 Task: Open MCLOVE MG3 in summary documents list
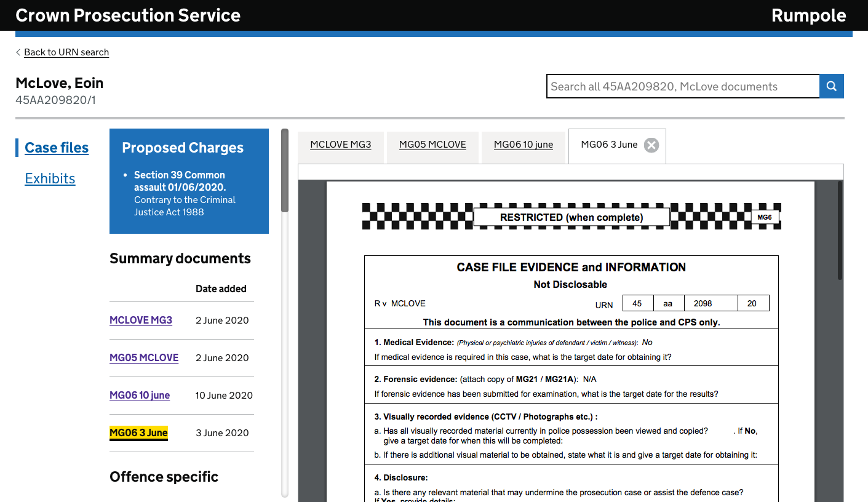pyautogui.click(x=141, y=320)
